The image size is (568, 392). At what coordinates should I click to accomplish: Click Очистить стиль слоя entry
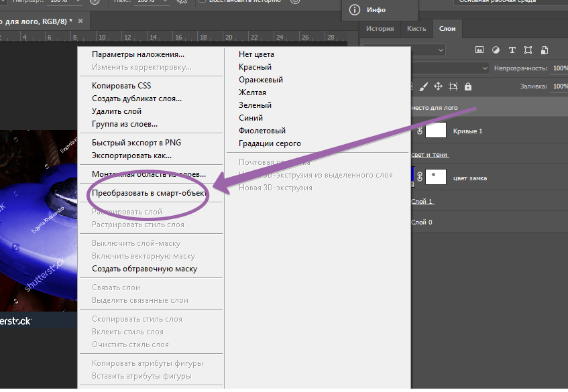130,344
